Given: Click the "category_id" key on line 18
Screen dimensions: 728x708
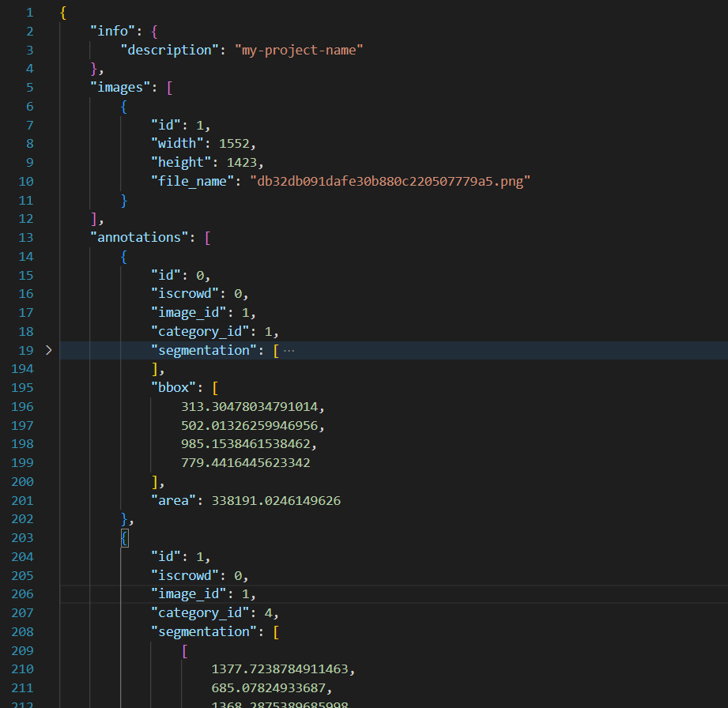Looking at the screenshot, I should coord(200,332).
